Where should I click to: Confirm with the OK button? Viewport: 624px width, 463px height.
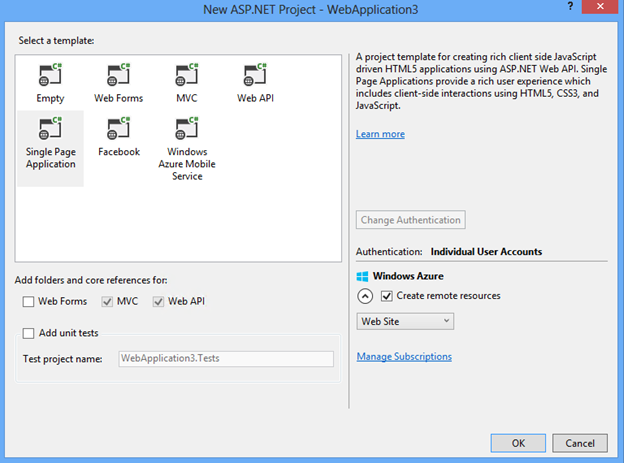tap(518, 443)
